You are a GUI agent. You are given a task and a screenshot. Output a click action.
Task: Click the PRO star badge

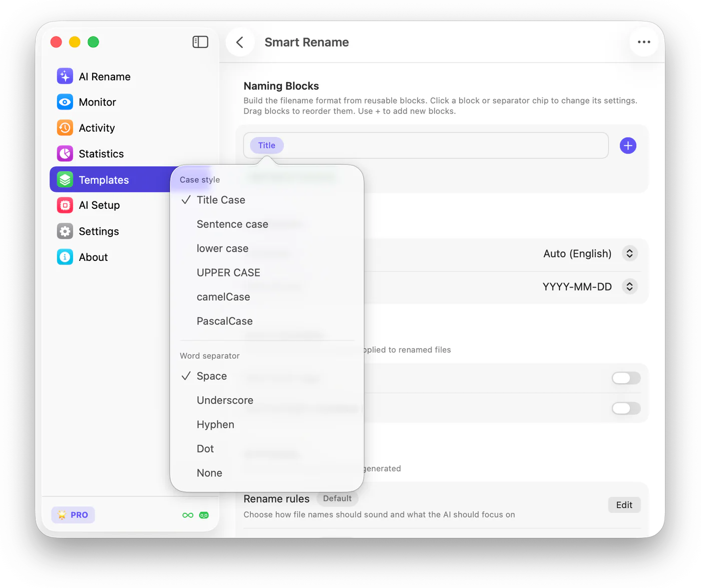[73, 515]
